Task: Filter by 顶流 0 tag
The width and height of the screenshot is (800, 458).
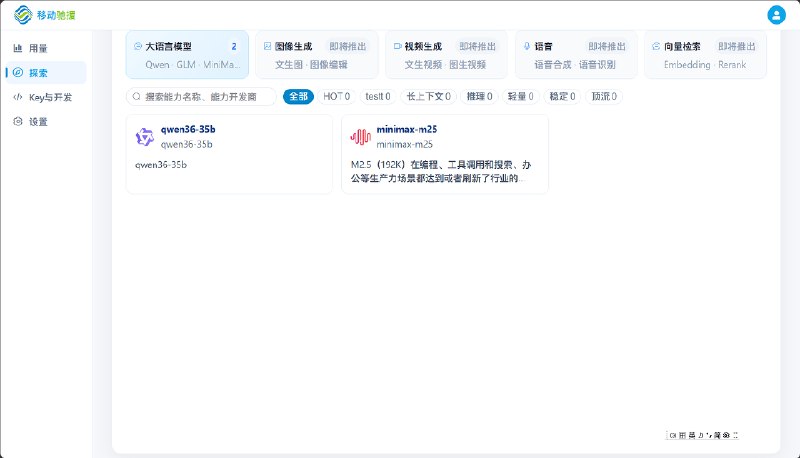Action: coord(604,96)
